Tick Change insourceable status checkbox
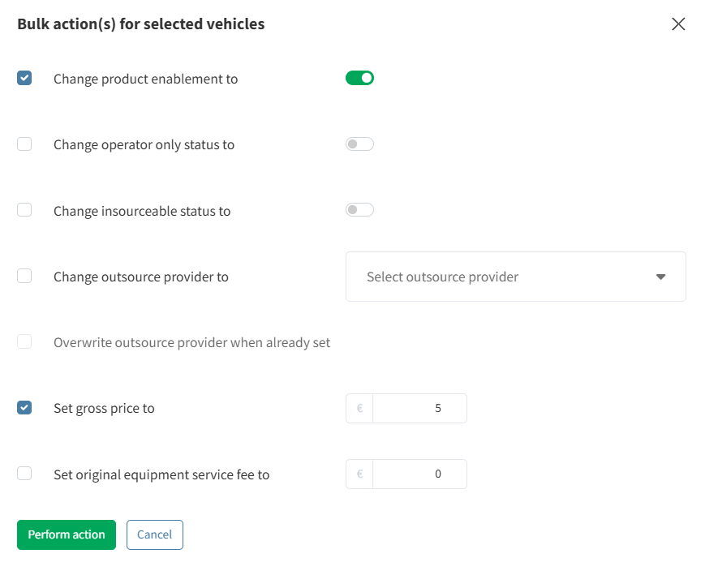 click(24, 210)
